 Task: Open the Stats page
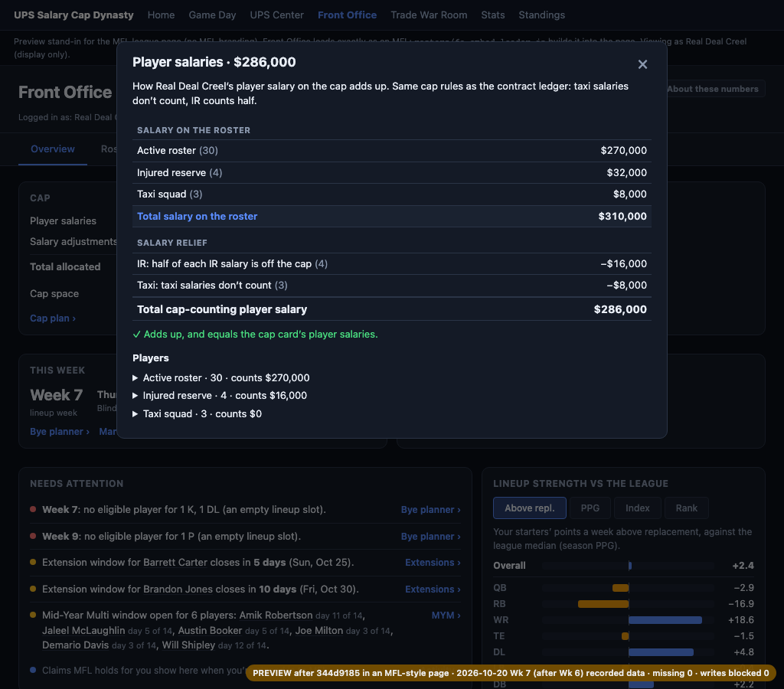click(493, 15)
